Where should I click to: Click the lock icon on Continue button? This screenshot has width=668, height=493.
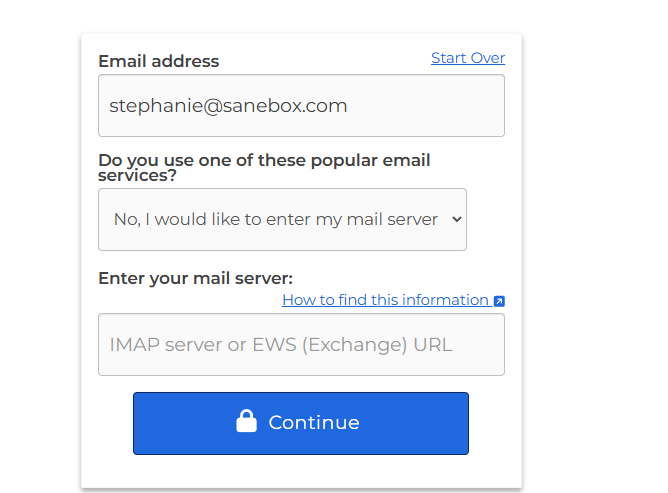pos(246,422)
